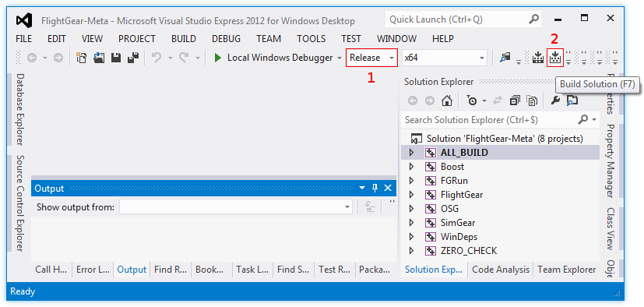644x307 pixels.
Task: Click the Open File toolbar icon
Action: pos(99,58)
